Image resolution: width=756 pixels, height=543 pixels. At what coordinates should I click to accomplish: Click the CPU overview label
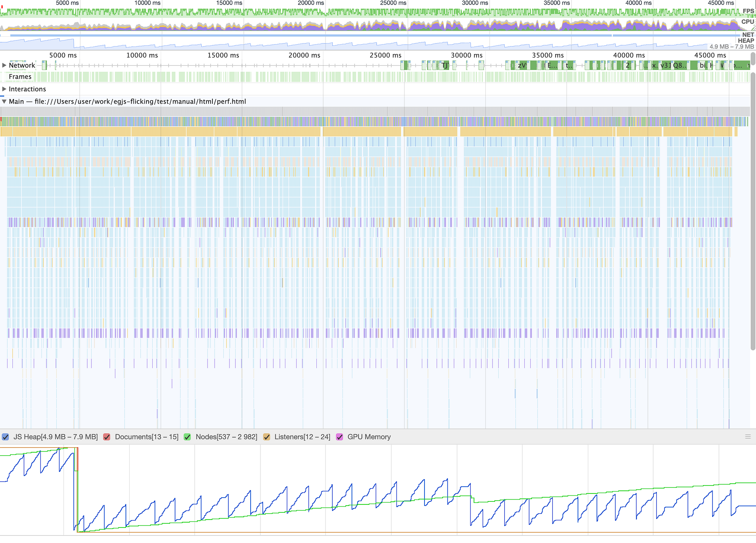coord(747,22)
